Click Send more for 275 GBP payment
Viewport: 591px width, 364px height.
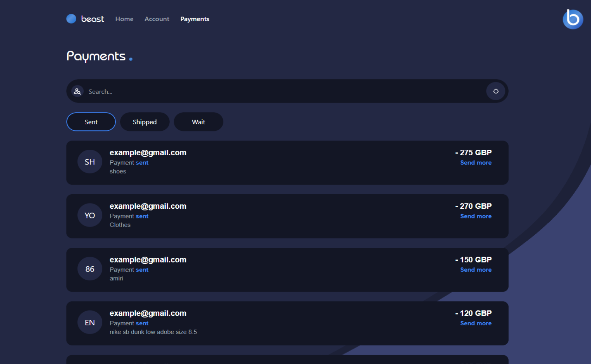(x=476, y=163)
